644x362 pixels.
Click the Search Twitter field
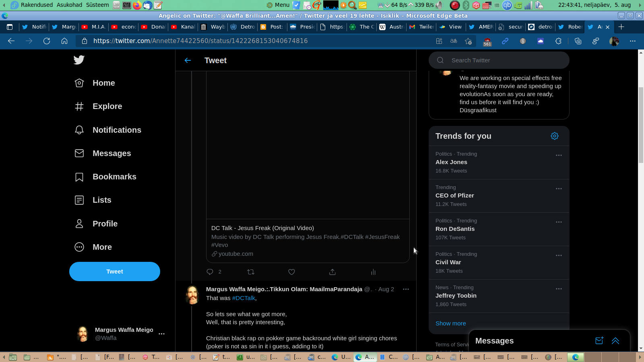point(499,60)
